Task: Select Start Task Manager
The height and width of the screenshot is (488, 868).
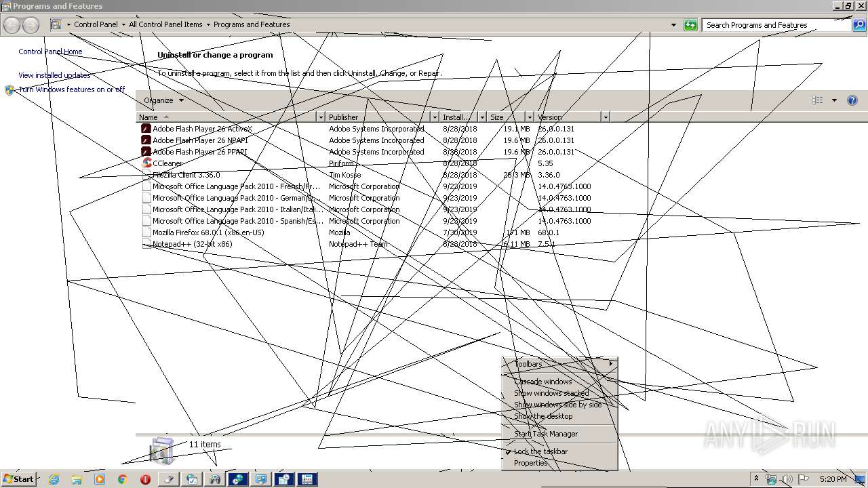Action: click(559, 434)
